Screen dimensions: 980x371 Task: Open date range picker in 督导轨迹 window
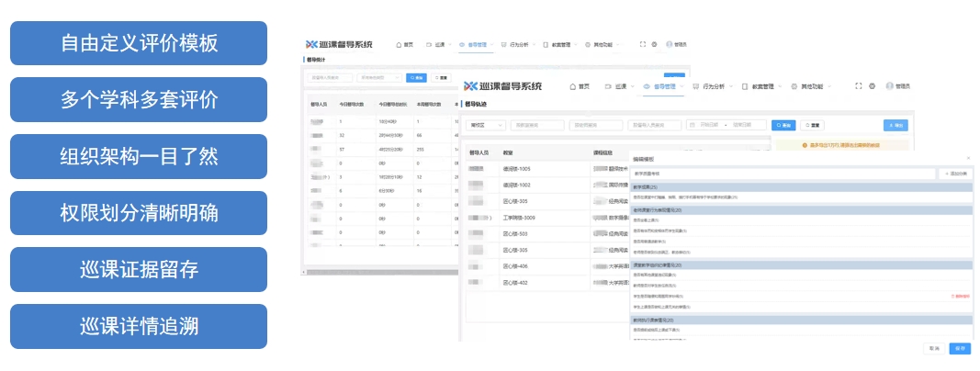[x=727, y=126]
